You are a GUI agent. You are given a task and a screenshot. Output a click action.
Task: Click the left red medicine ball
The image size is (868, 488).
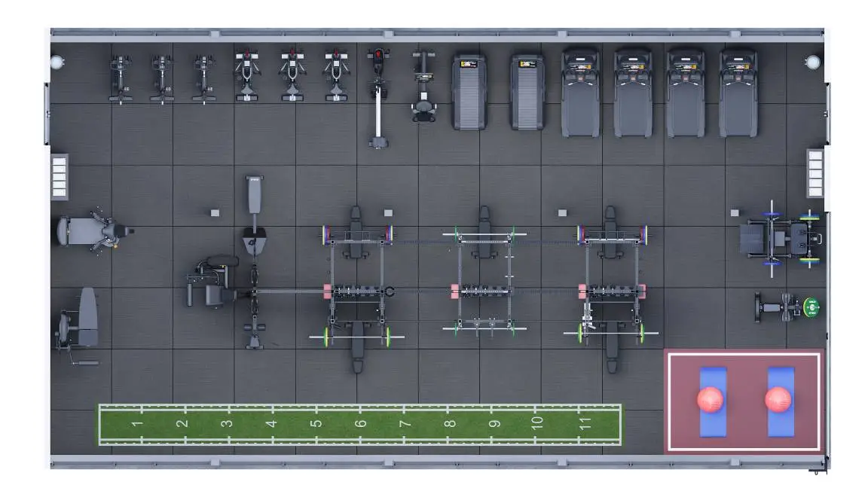pos(711,400)
